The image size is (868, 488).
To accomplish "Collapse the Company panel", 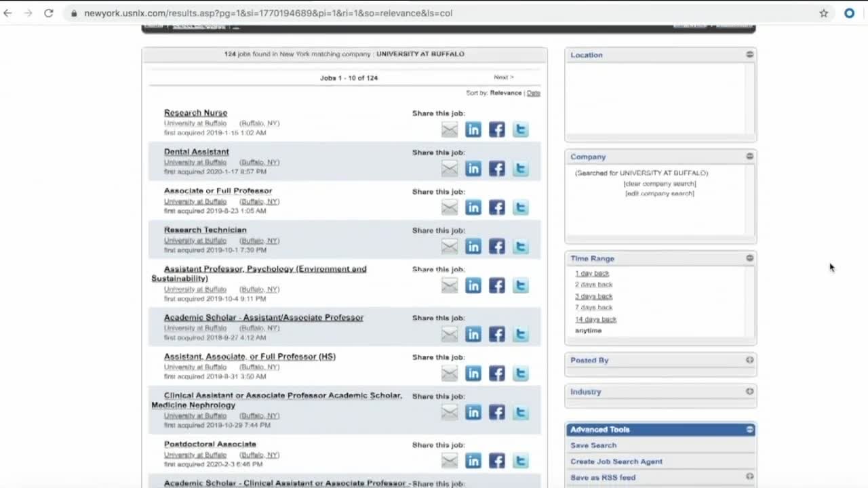I will point(749,156).
